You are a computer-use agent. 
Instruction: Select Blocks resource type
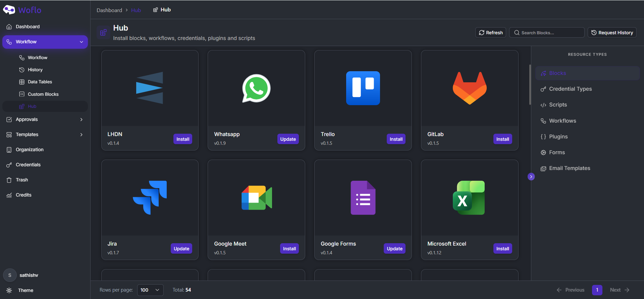(587, 73)
